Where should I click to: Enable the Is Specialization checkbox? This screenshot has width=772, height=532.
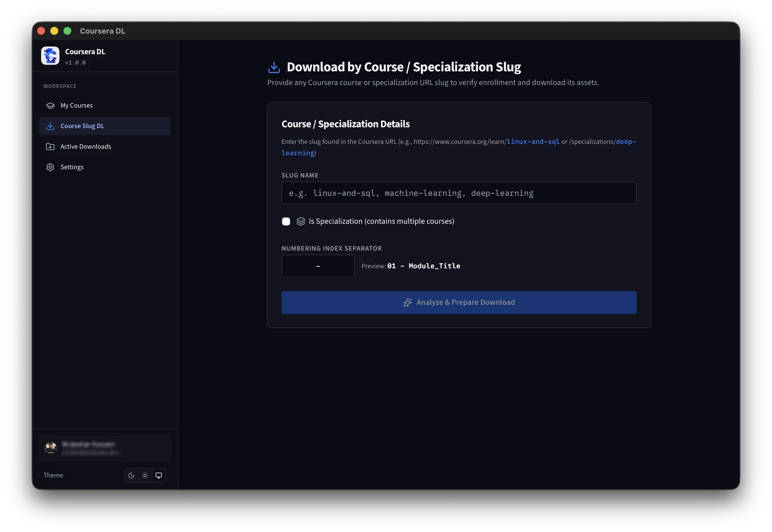pyautogui.click(x=286, y=222)
